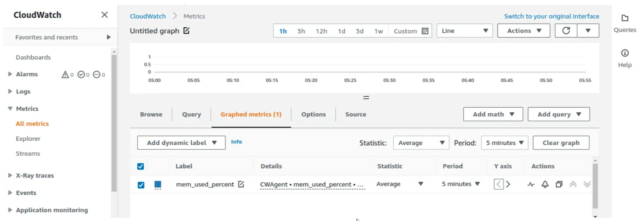Move metric row down with double chevron
The height and width of the screenshot is (221, 644).
[587, 184]
